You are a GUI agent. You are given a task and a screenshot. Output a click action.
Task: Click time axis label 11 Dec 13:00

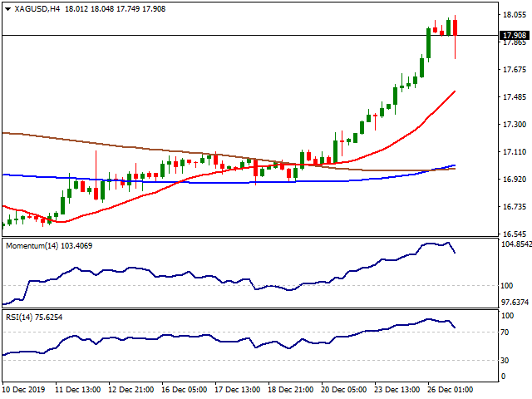pyautogui.click(x=77, y=389)
